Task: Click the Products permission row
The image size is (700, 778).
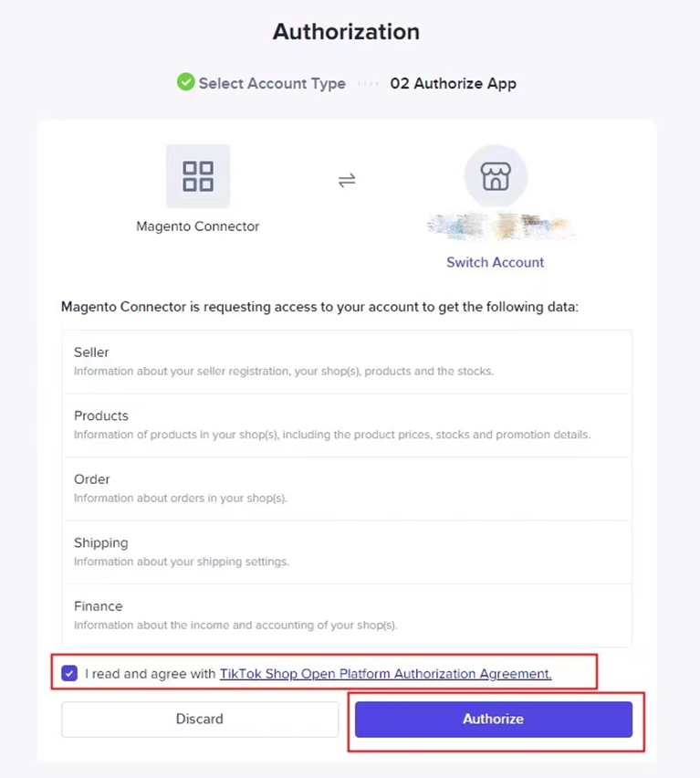Action: click(x=347, y=425)
